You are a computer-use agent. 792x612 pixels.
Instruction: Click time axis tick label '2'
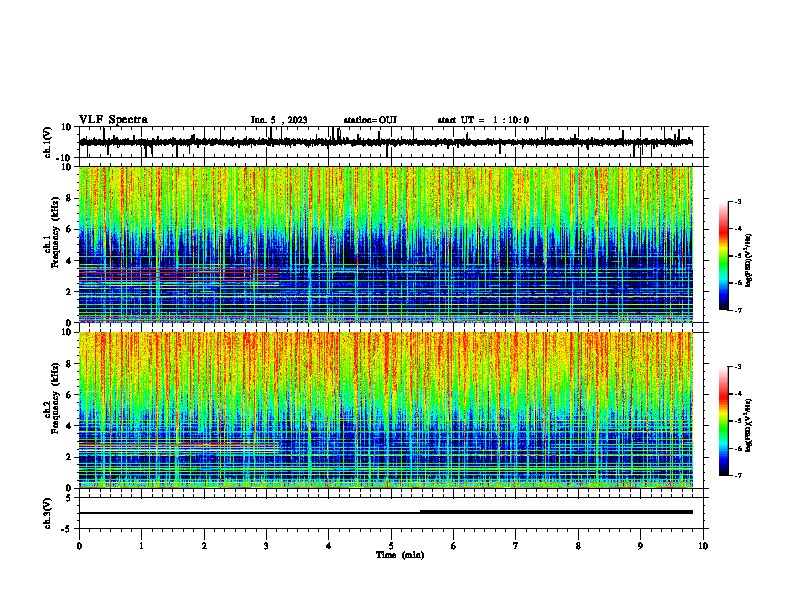point(204,546)
